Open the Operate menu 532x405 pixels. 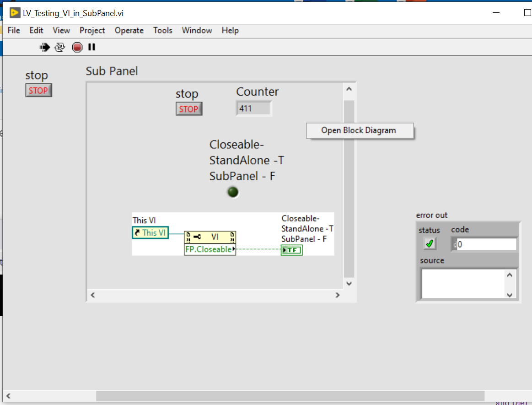129,30
